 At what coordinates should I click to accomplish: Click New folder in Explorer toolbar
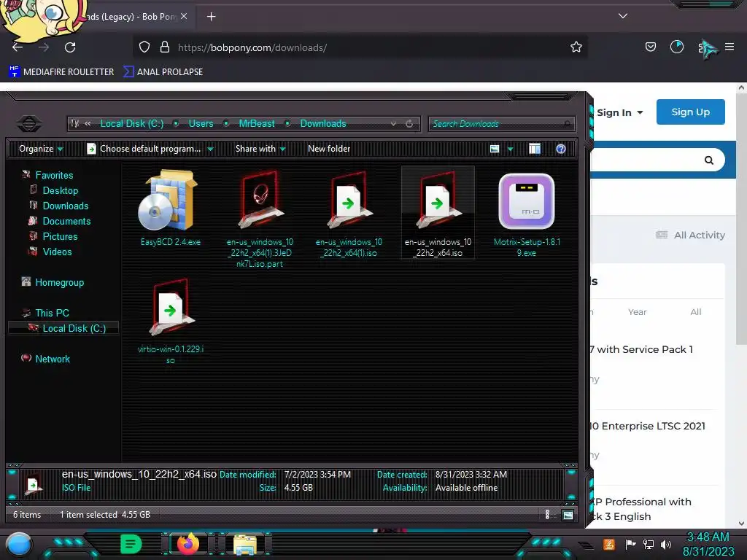329,149
